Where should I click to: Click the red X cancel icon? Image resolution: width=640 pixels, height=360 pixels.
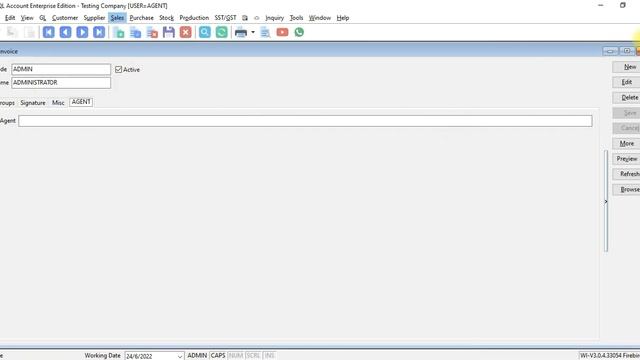click(186, 32)
